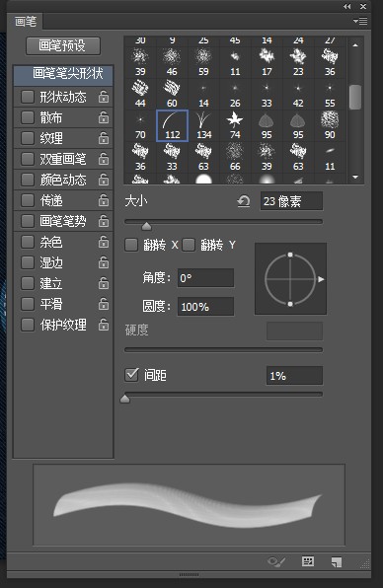Viewport: 383px width, 588px height.
Task: Collapse the panel with double-arrow icon
Action: coord(347,6)
